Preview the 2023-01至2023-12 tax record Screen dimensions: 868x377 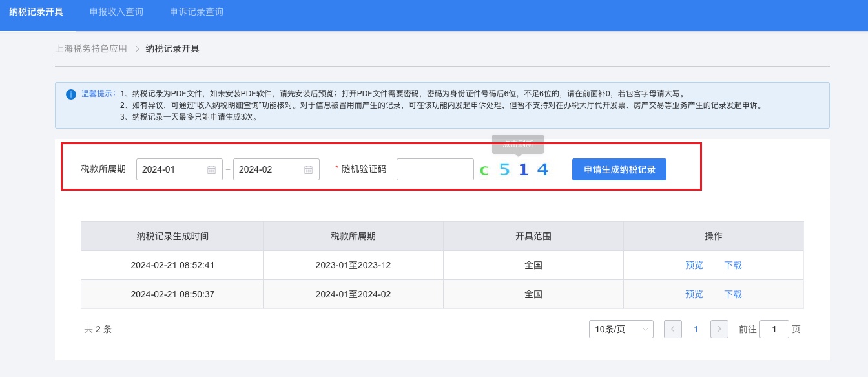point(694,265)
